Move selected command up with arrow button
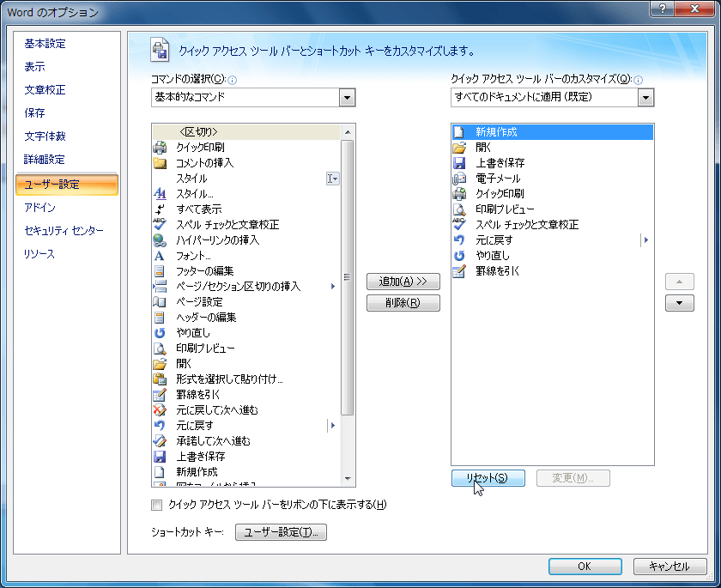This screenshot has height=588, width=721. (680, 282)
